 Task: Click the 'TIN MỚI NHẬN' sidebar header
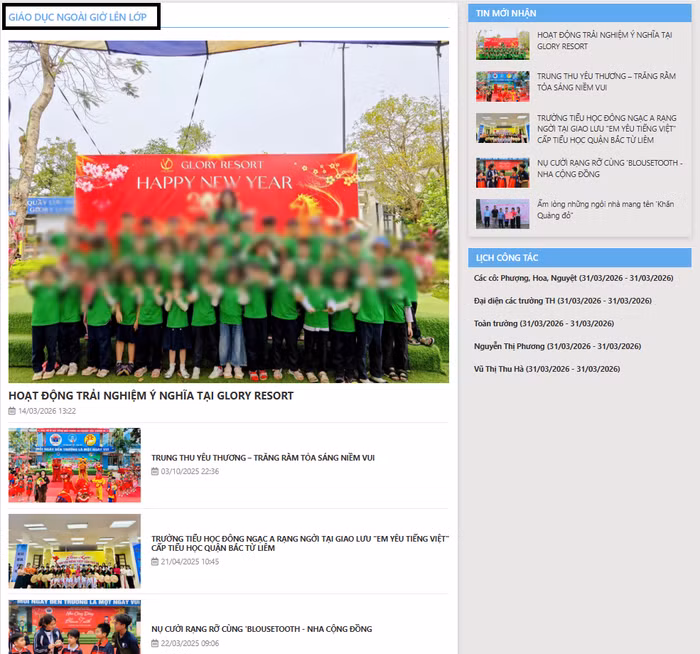[x=579, y=13]
